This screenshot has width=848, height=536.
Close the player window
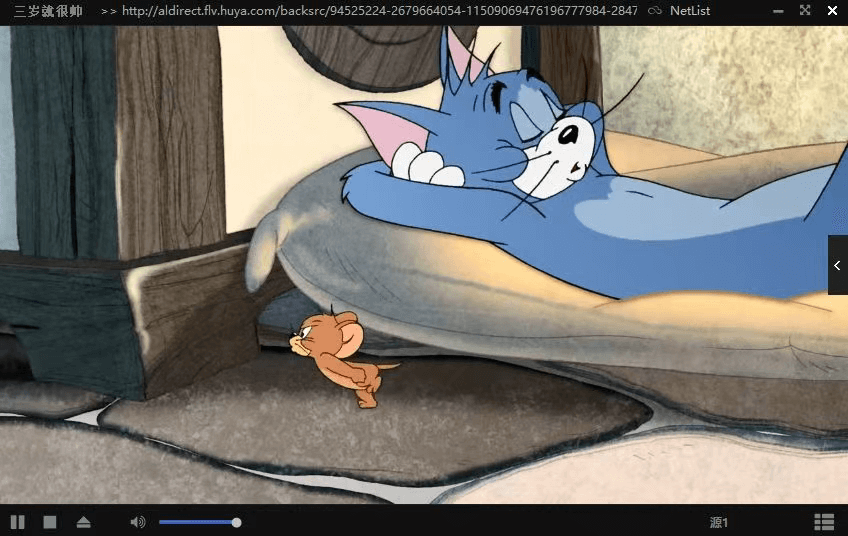pyautogui.click(x=832, y=10)
